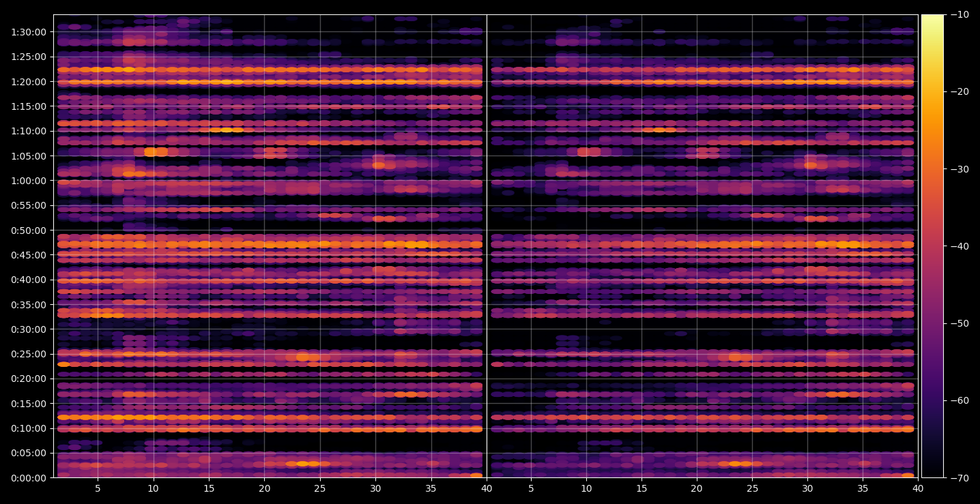980x504 pixels.
Task: Click the 1:25:00 time axis label
Action: pyautogui.click(x=29, y=57)
